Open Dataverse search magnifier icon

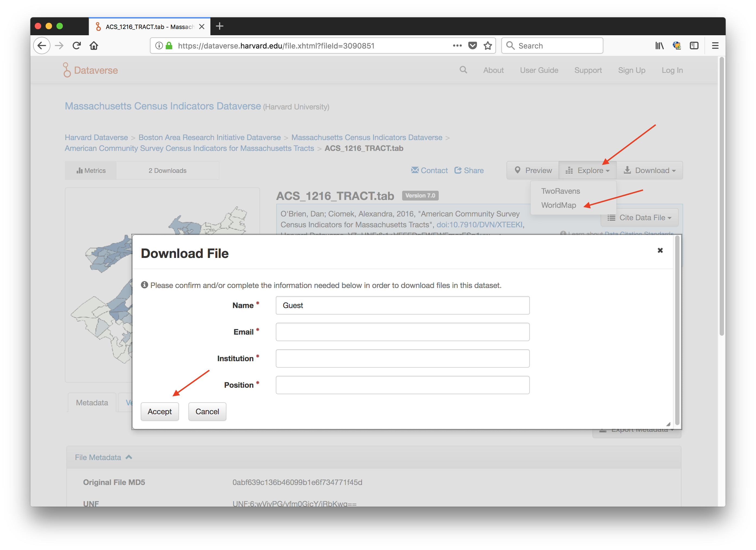click(463, 70)
